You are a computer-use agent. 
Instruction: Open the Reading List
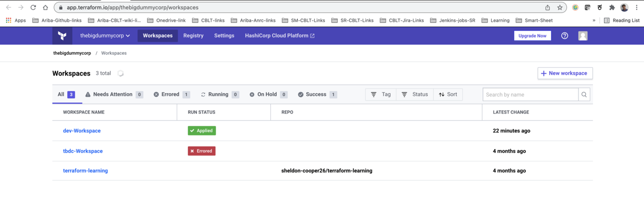pos(622,21)
